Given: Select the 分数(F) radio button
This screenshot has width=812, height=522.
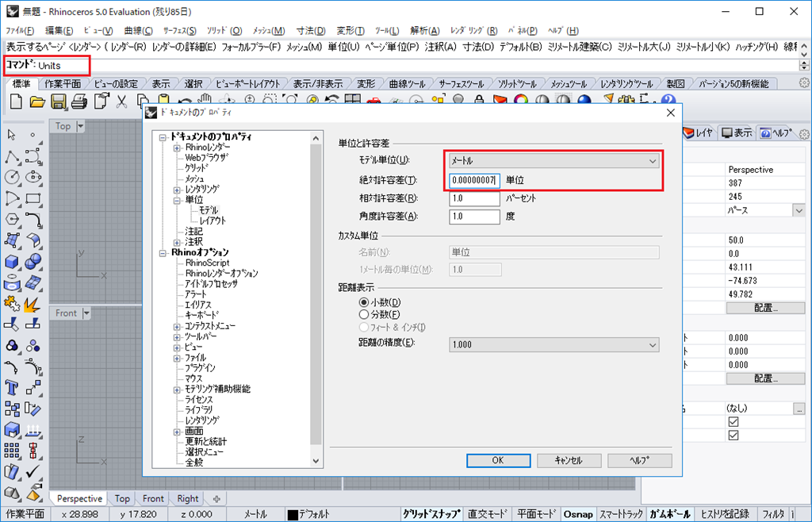Looking at the screenshot, I should click(363, 314).
